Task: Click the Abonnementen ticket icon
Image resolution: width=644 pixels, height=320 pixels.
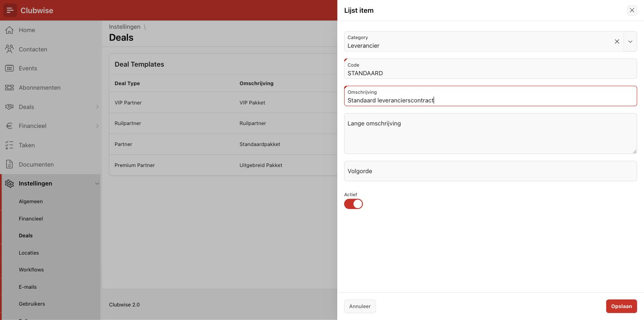Action: pos(9,88)
